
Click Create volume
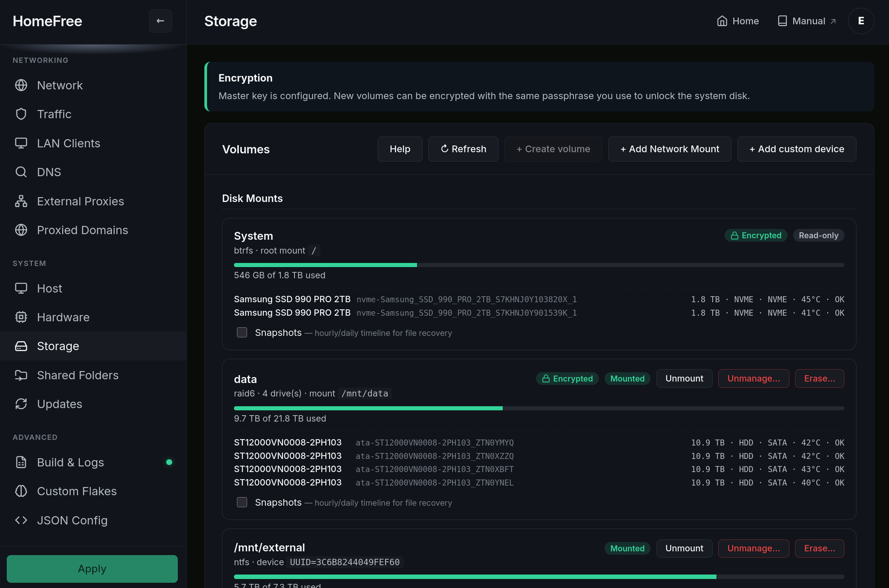pos(553,149)
